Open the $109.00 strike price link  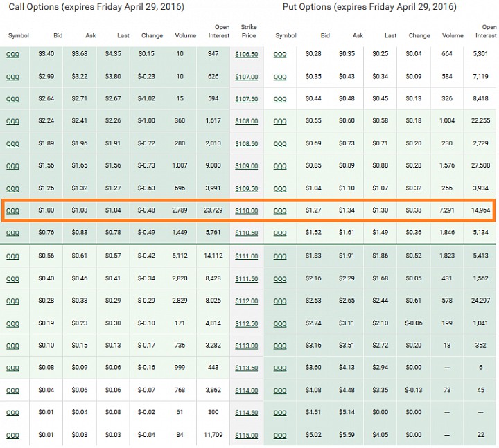click(x=246, y=166)
